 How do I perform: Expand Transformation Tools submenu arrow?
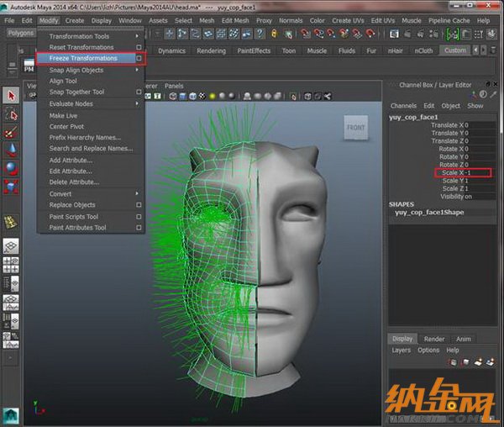pos(137,36)
